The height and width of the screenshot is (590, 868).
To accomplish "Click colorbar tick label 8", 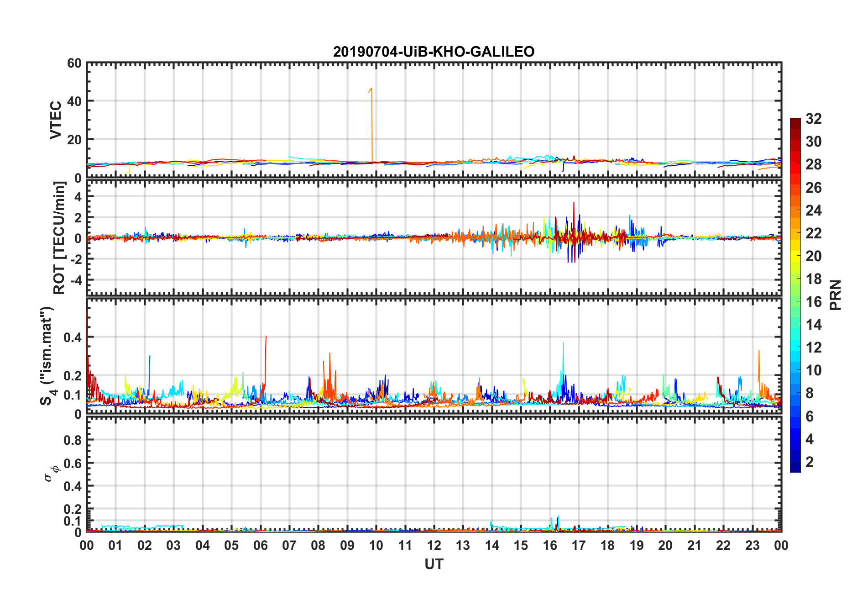I will 810,393.
